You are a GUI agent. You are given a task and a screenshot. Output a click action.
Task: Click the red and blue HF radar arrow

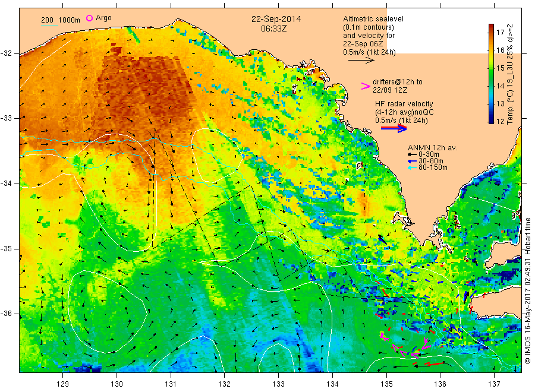[394, 128]
